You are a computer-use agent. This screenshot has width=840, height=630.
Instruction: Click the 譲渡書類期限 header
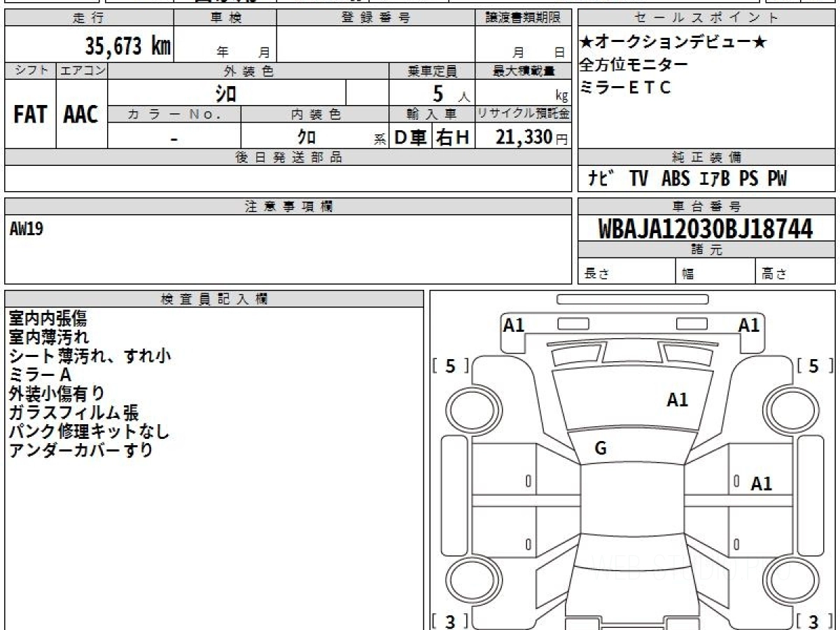523,18
